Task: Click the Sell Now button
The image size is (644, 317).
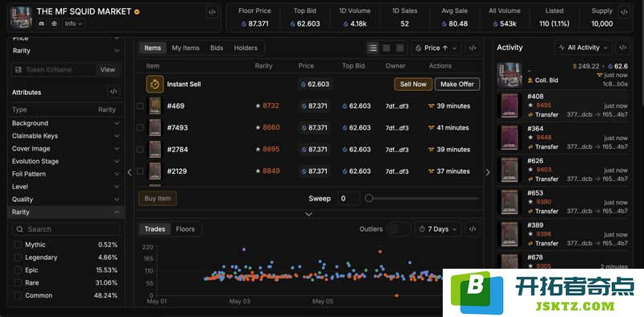Action: pyautogui.click(x=413, y=84)
